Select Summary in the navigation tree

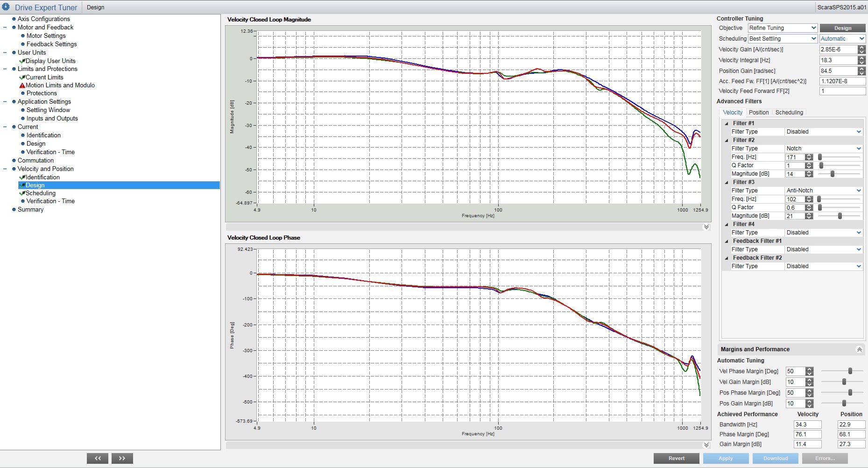(x=31, y=210)
